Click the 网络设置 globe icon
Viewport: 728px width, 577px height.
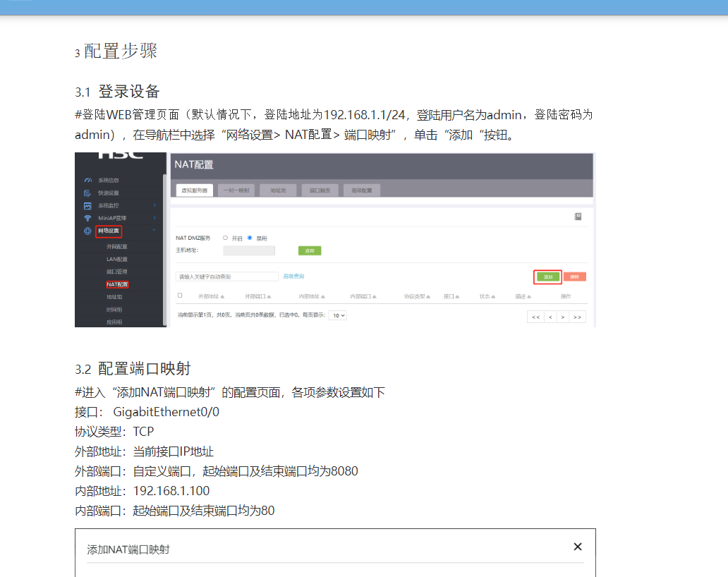coord(87,231)
